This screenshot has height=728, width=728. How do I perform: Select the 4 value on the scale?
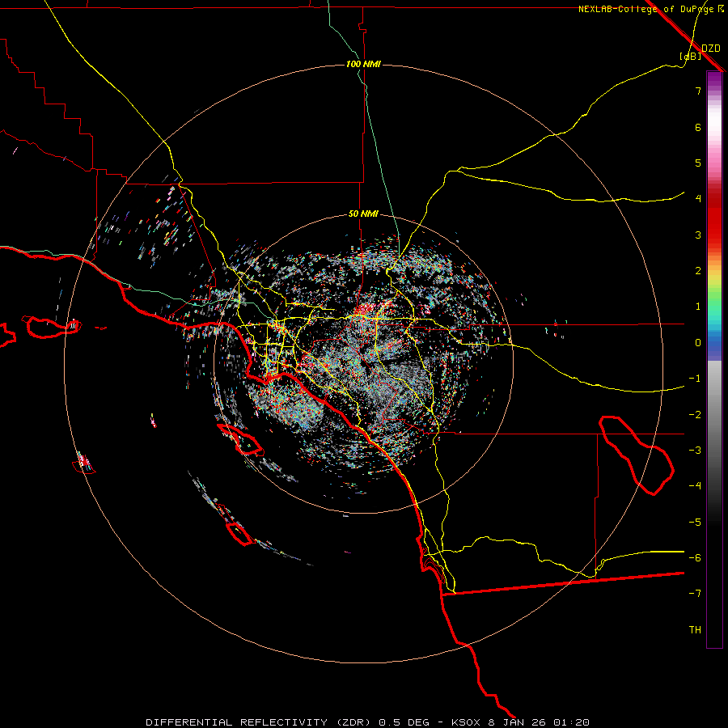pyautogui.click(x=698, y=199)
